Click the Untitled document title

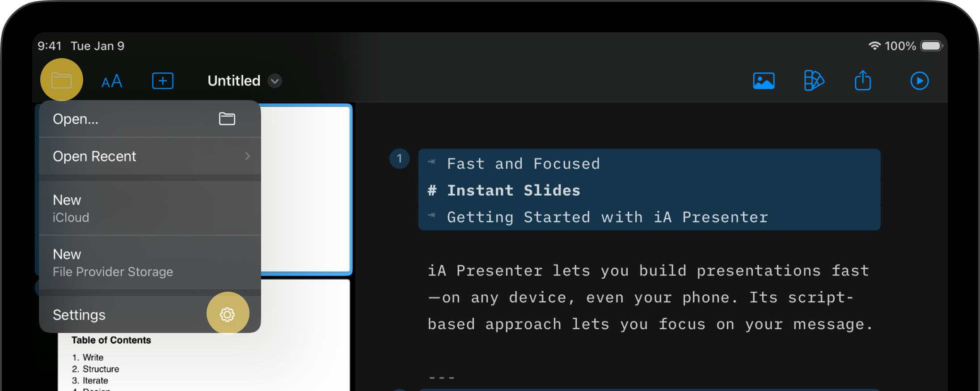click(x=234, y=81)
